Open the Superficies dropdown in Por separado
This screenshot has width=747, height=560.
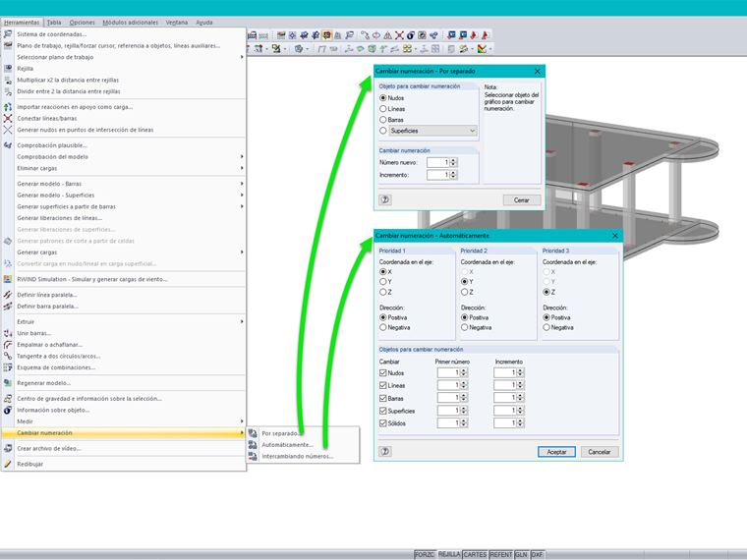tap(433, 131)
